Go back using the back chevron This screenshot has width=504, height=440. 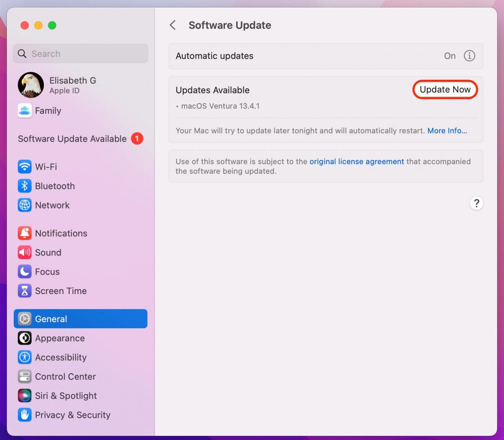tap(173, 25)
